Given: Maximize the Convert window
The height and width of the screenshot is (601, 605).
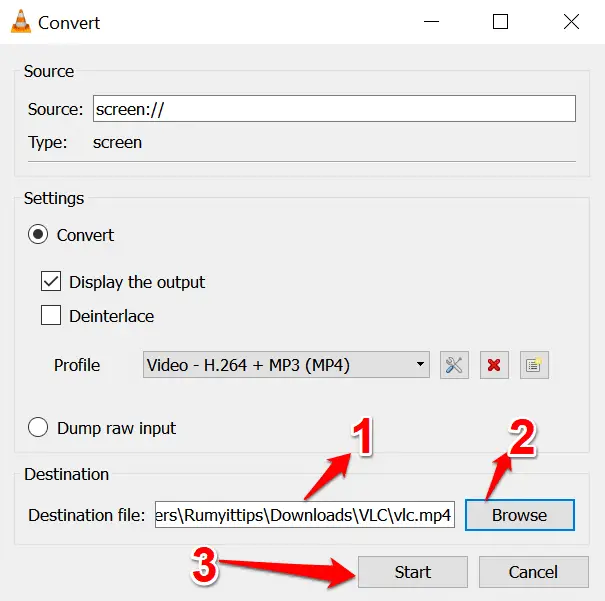Looking at the screenshot, I should [x=500, y=22].
